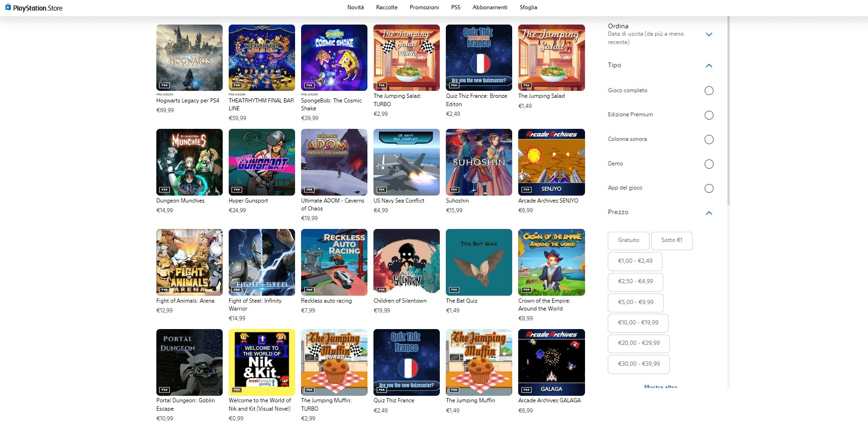Open the Hogwarts Legacy cover art

189,57
